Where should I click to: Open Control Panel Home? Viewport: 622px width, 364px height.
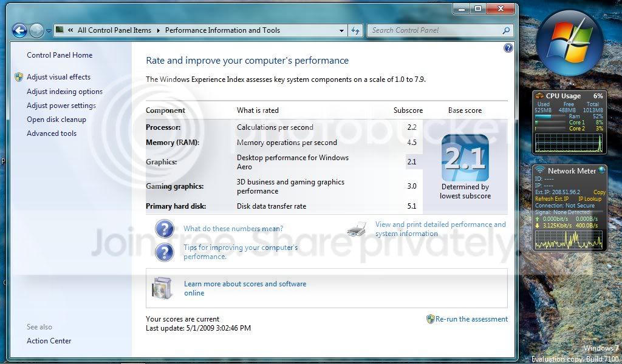[60, 55]
